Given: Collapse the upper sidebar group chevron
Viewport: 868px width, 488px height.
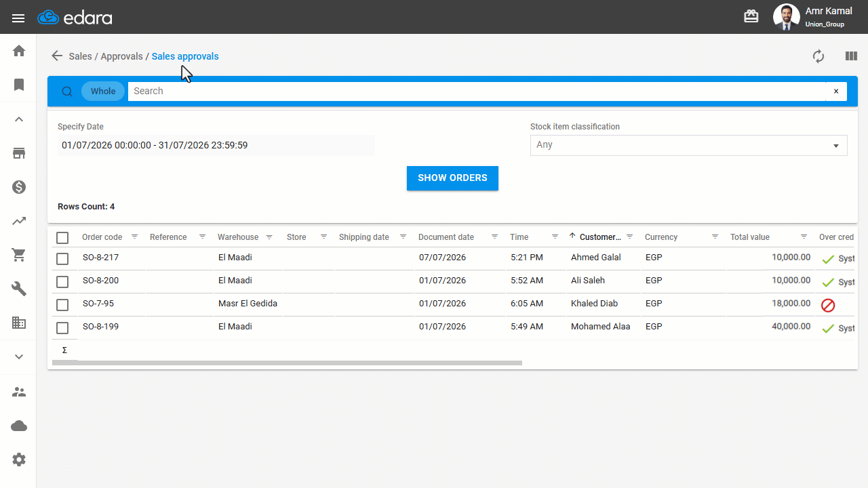Looking at the screenshot, I should 19,119.
